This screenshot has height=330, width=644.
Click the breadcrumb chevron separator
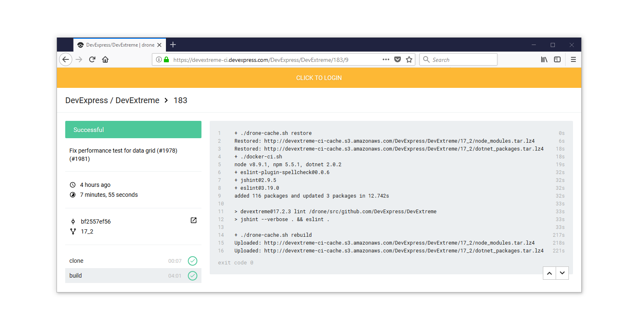[166, 100]
